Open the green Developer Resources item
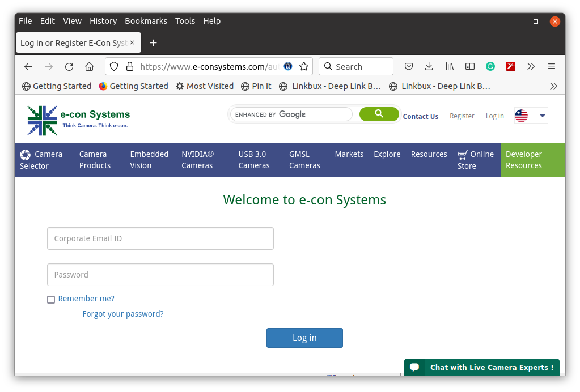Image resolution: width=580 pixels, height=392 pixels. click(x=532, y=160)
